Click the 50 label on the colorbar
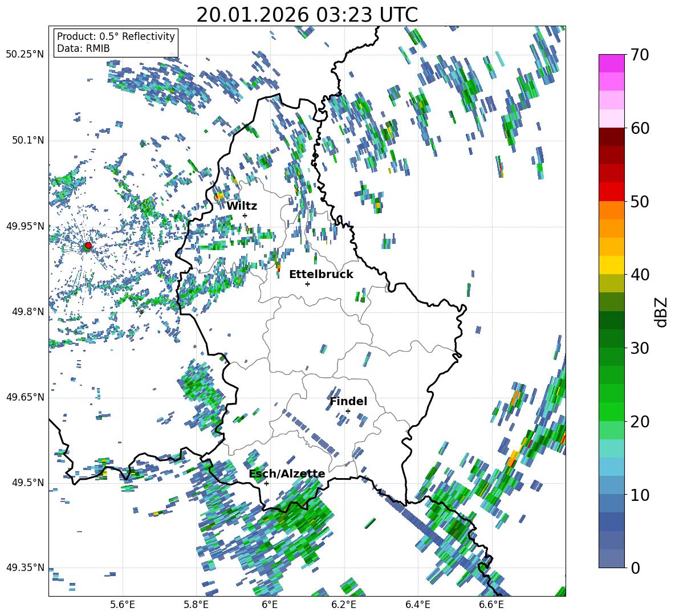Screen dimensions: 675x616 pyautogui.click(x=640, y=201)
